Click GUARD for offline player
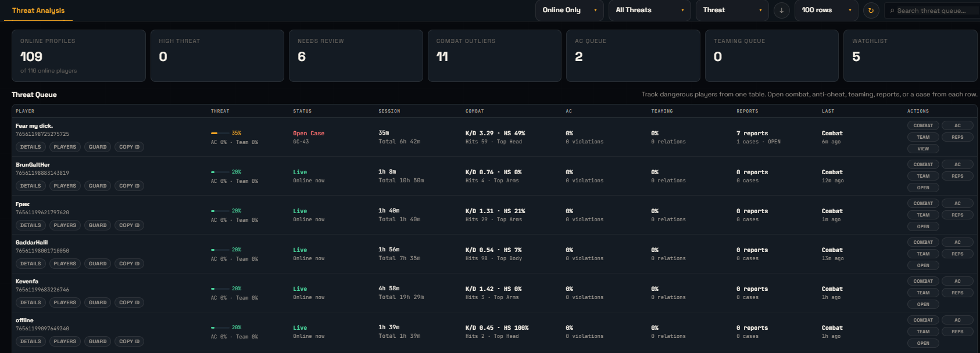The image size is (980, 353). 98,341
